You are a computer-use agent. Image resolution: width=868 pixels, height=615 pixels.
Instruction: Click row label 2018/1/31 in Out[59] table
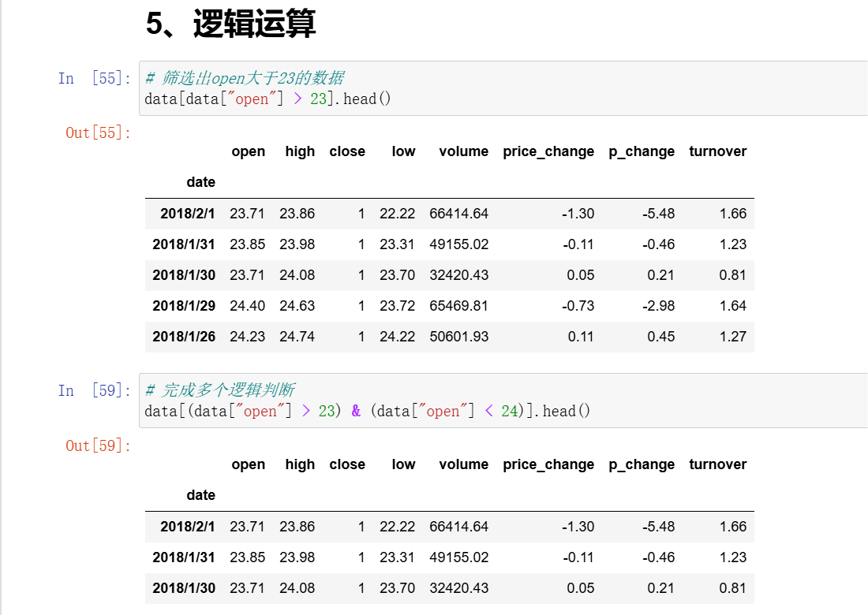[184, 557]
